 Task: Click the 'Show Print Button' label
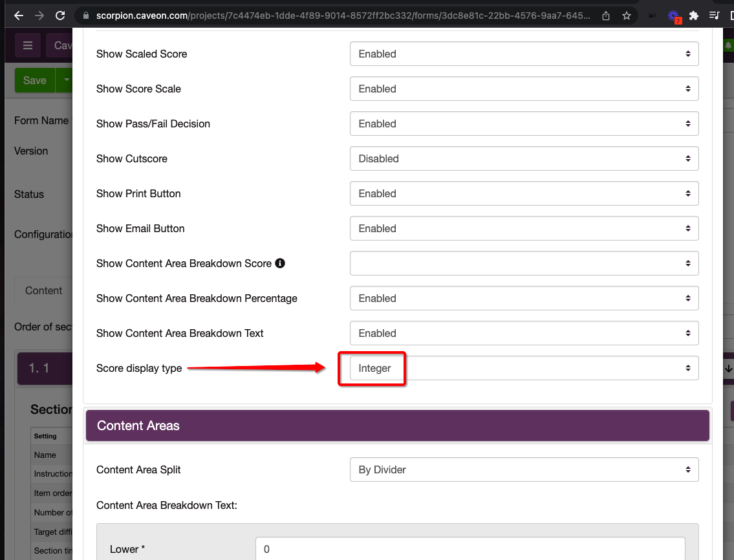tap(138, 193)
